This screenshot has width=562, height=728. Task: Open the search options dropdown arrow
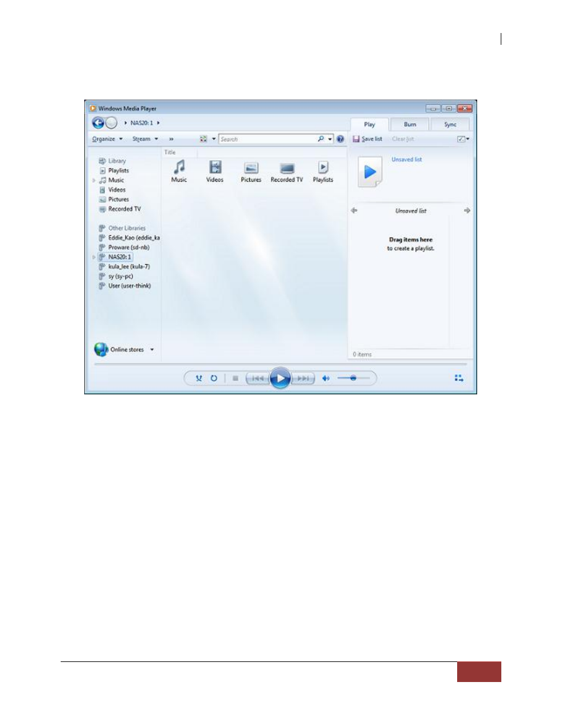(330, 139)
